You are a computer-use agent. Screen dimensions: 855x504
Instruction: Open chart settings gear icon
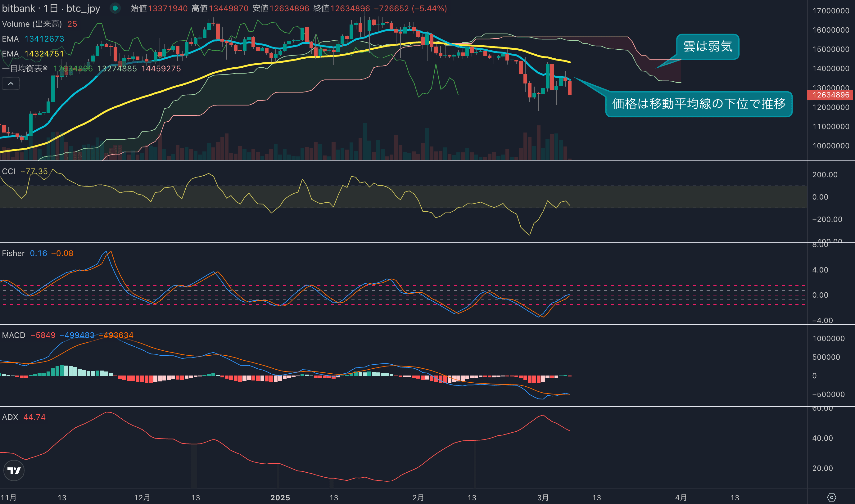point(831,497)
